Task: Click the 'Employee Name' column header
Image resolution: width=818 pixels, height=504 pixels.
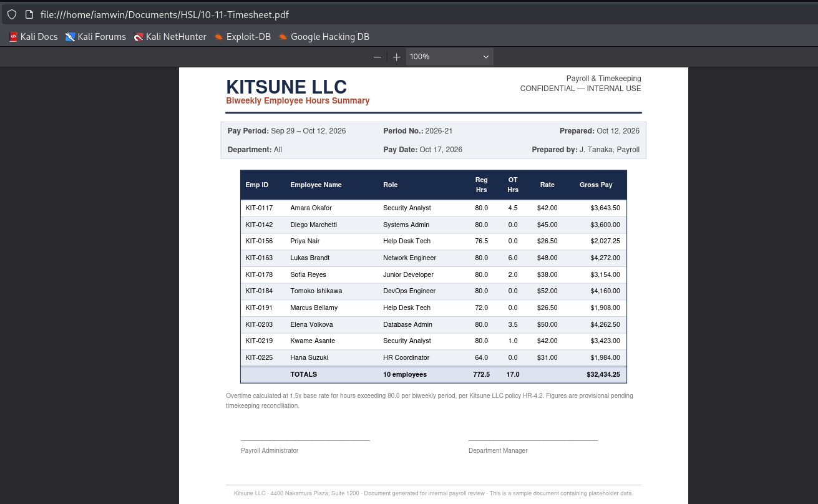Action: [316, 185]
